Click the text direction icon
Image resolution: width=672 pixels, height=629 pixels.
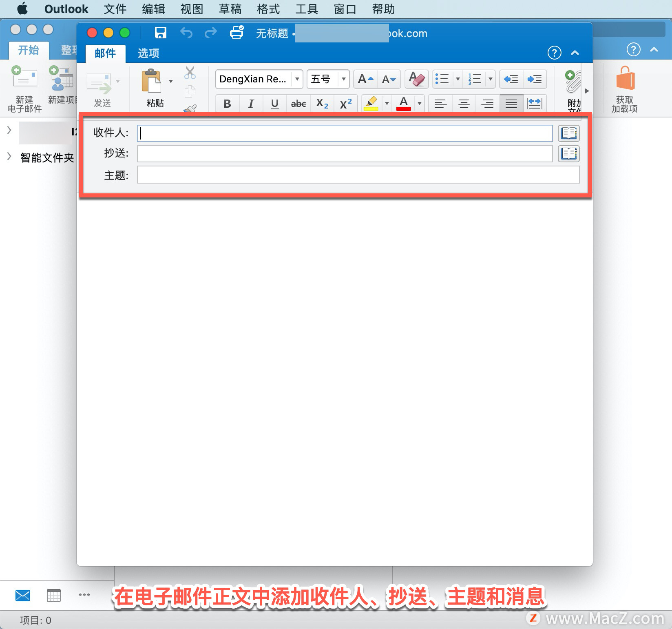click(x=535, y=104)
